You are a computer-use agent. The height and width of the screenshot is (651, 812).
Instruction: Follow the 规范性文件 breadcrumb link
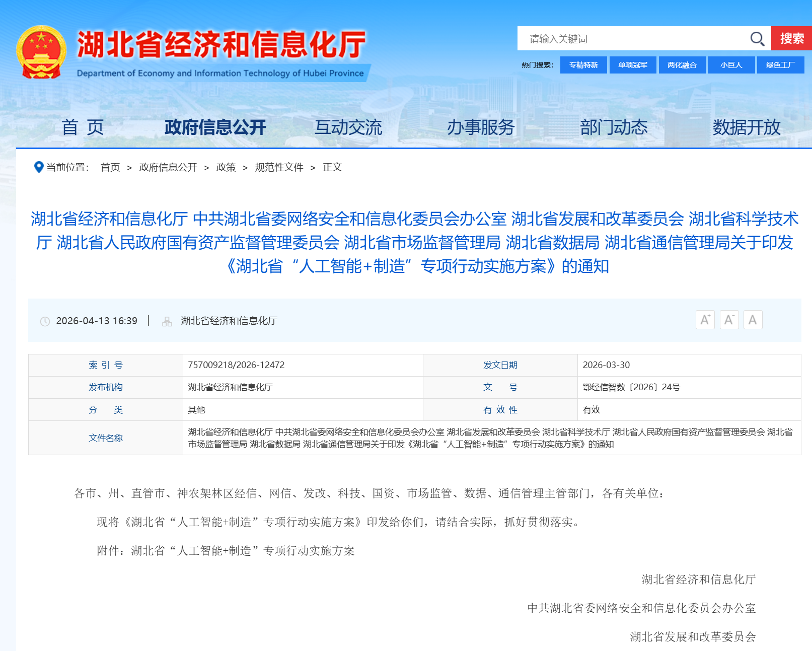coord(279,167)
